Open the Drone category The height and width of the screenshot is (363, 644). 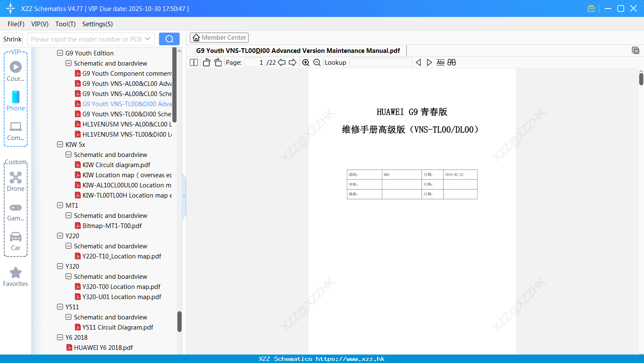tap(16, 181)
